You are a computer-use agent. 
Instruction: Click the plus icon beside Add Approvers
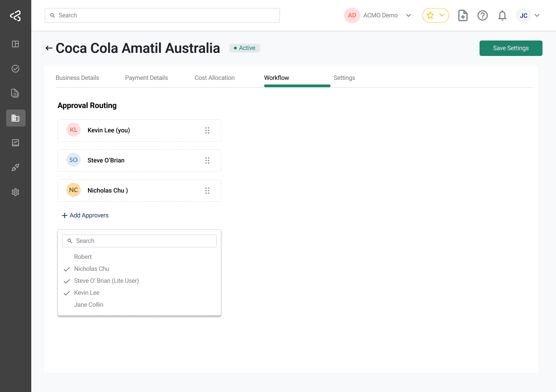click(x=65, y=216)
